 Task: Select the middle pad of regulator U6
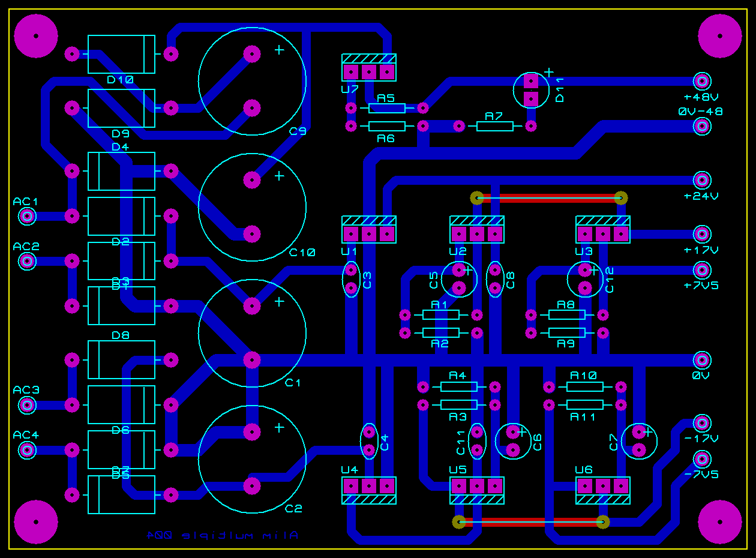click(603, 486)
